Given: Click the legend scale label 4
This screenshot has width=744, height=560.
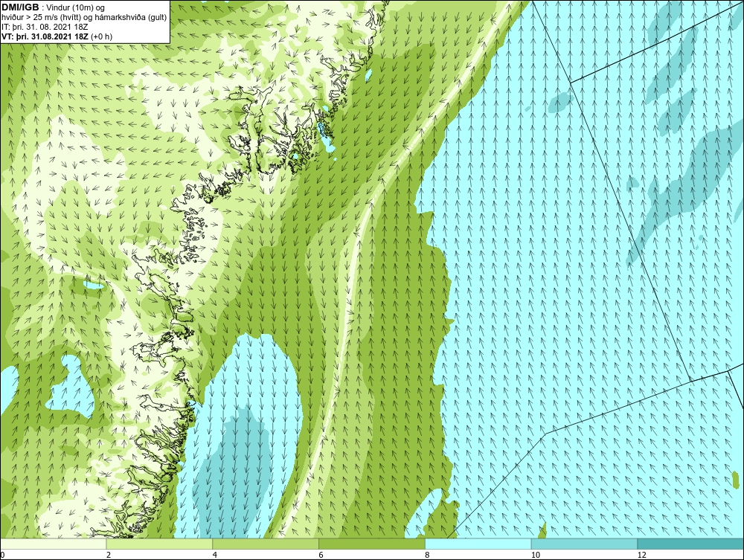Looking at the screenshot, I should click(x=215, y=555).
